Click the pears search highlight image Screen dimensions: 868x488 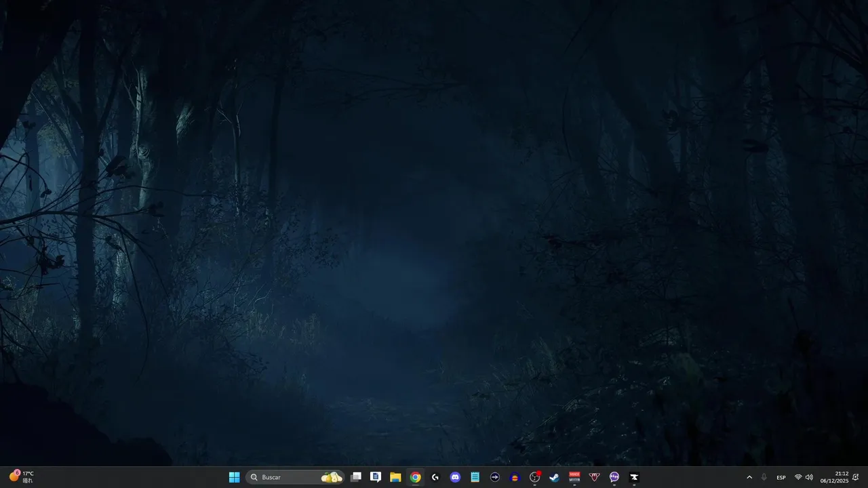(x=332, y=477)
